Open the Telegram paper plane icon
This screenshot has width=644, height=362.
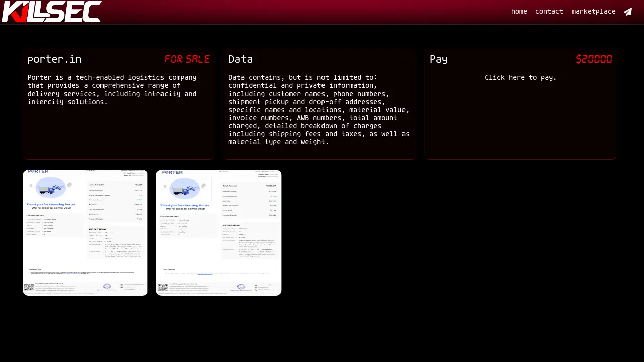[x=628, y=12]
